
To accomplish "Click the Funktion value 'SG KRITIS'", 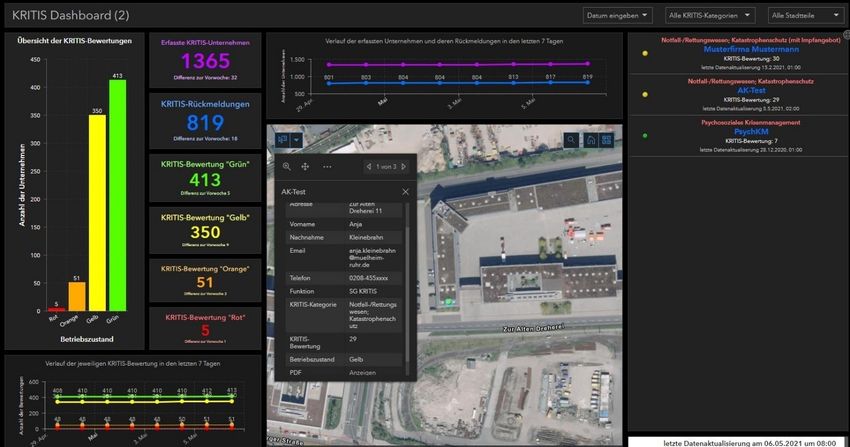I will [x=363, y=291].
